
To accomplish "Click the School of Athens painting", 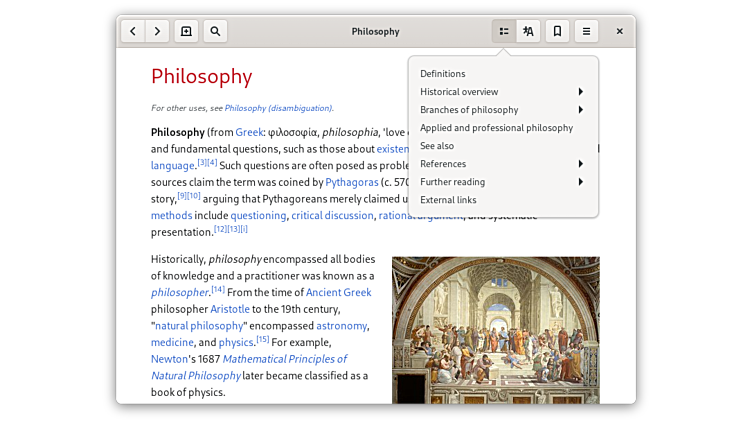I will click(495, 330).
